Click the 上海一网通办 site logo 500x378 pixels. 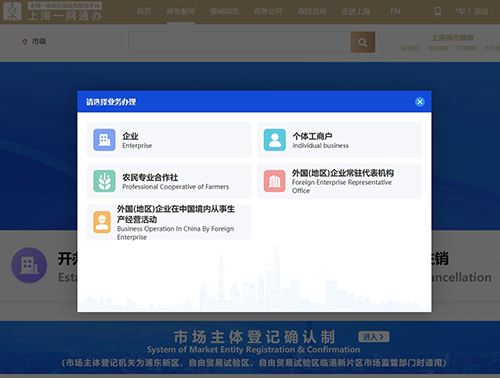point(52,11)
